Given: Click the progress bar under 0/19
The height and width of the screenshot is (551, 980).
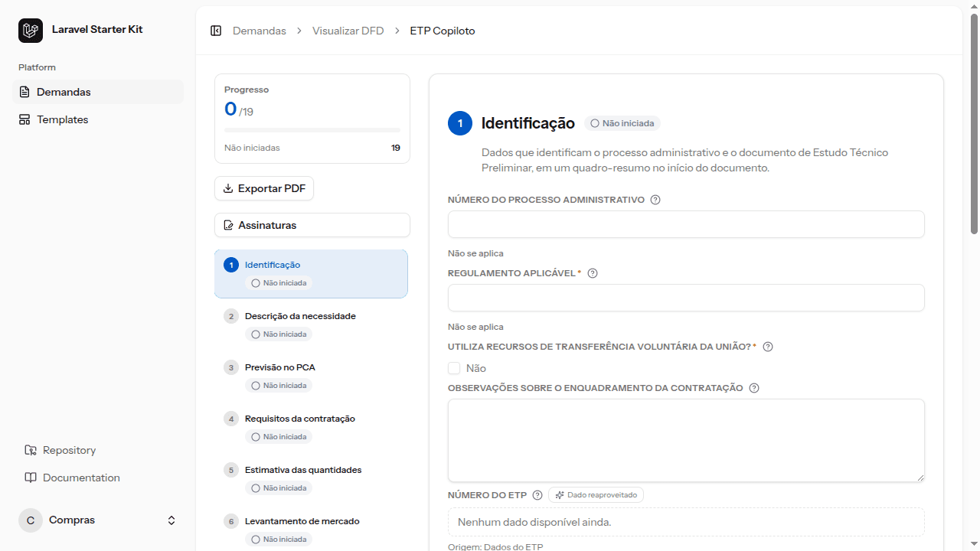Looking at the screenshot, I should [312, 130].
